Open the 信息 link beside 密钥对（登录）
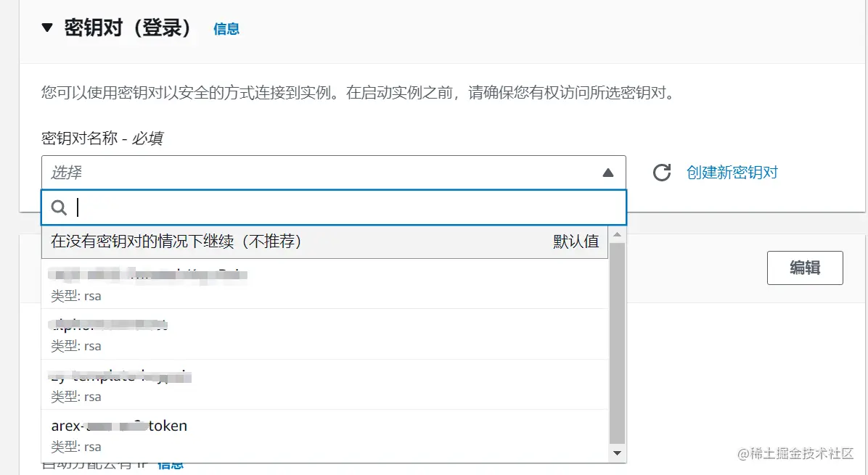This screenshot has width=868, height=475. coord(226,29)
